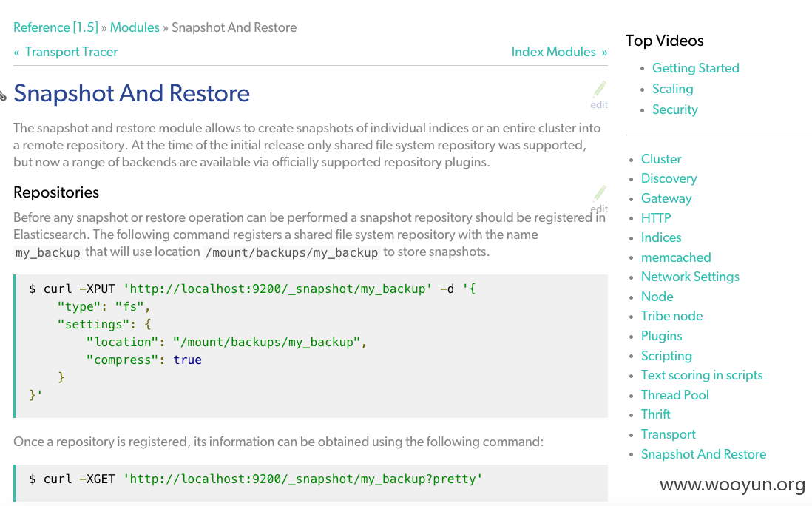Open Network Settings from the sidebar
The width and height of the screenshot is (812, 506).
(690, 277)
